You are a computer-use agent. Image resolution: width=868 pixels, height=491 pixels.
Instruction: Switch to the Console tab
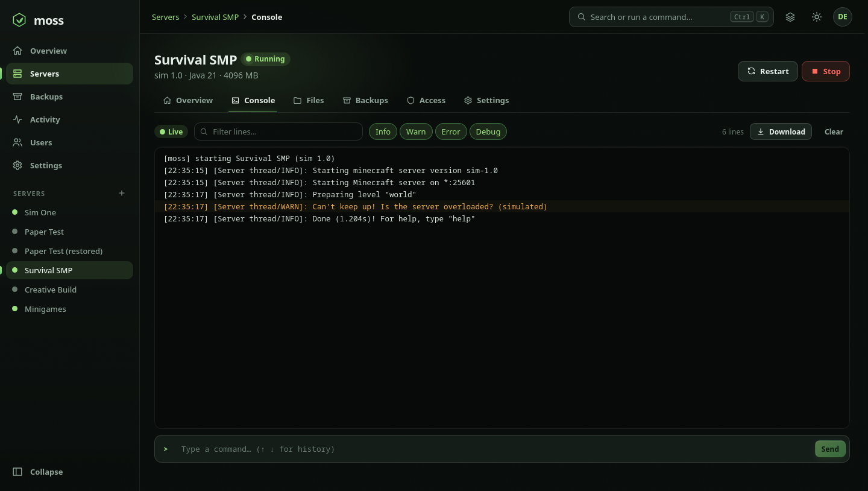tap(253, 100)
